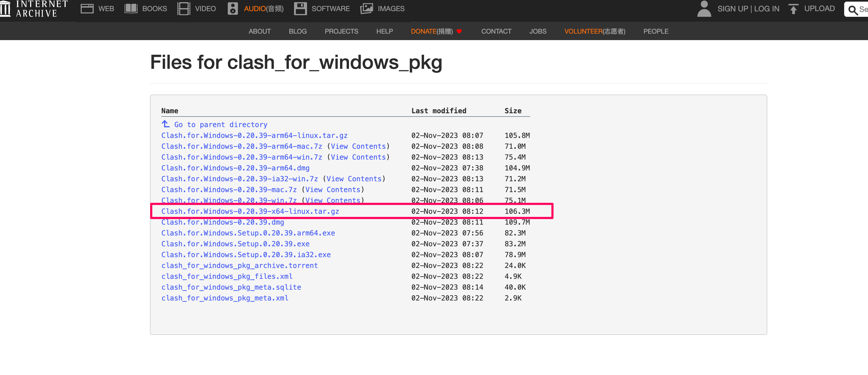Open the WEB menu label
The image size is (868, 375).
(106, 8)
